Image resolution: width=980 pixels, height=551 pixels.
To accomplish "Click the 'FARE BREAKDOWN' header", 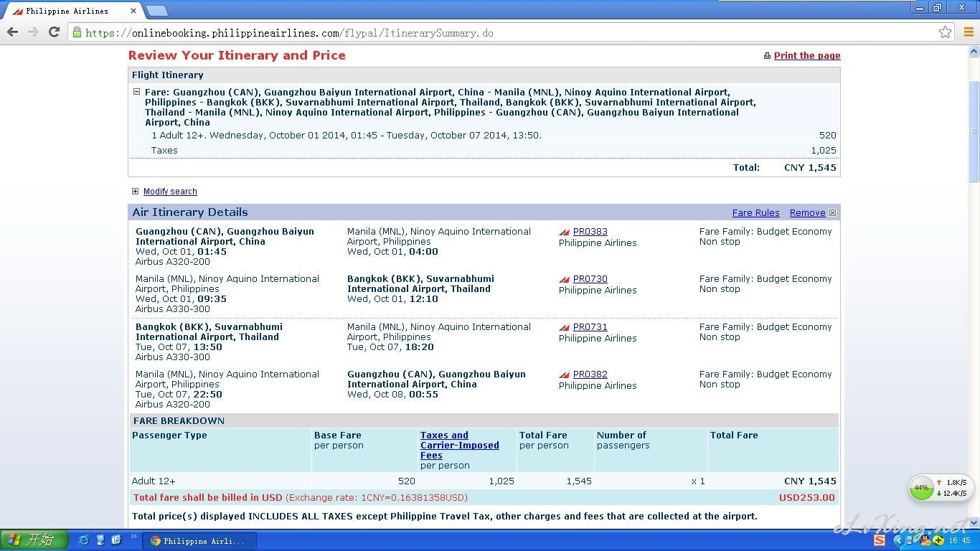I will pos(179,421).
